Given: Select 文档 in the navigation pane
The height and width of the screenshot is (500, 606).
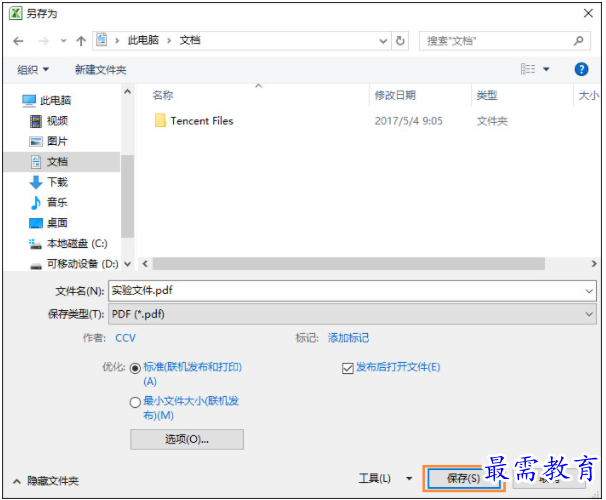Looking at the screenshot, I should pos(61,162).
